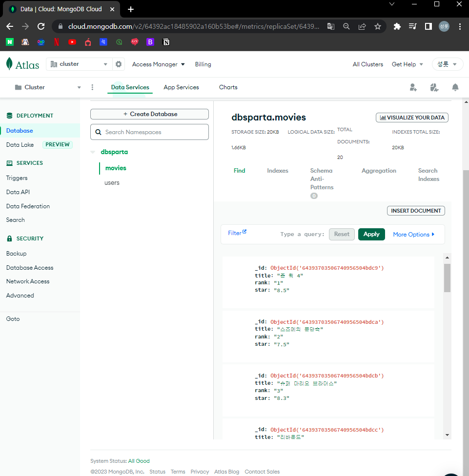
Task: Open Network Access in the sidebar
Action: coord(28,281)
